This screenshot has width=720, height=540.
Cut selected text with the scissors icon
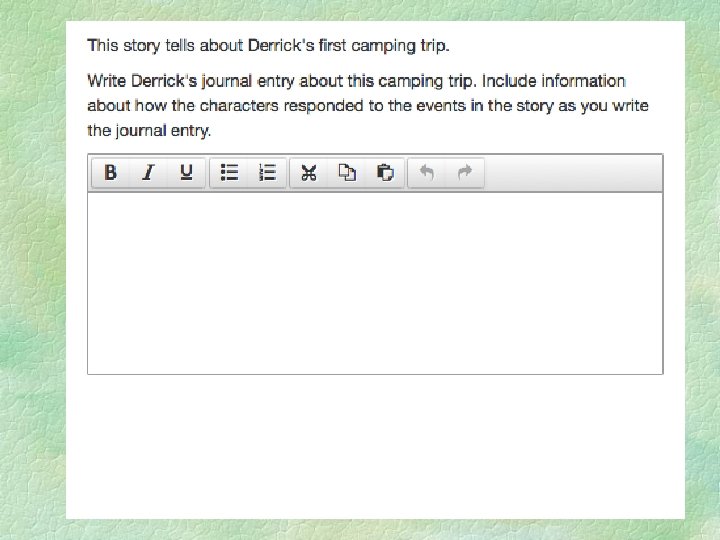(309, 173)
